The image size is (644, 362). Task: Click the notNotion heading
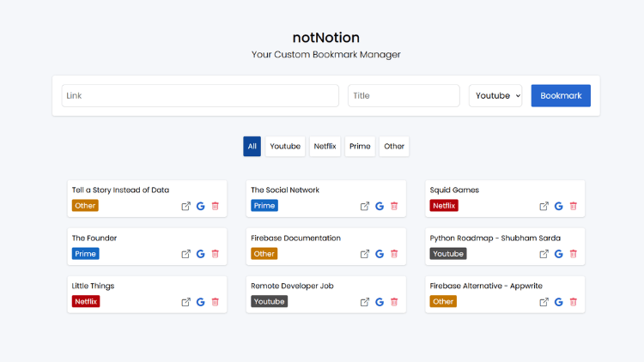(326, 38)
